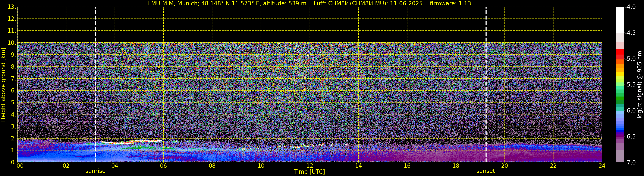Click the '16' time axis tick label
This screenshot has width=644, height=176.
pos(407,166)
